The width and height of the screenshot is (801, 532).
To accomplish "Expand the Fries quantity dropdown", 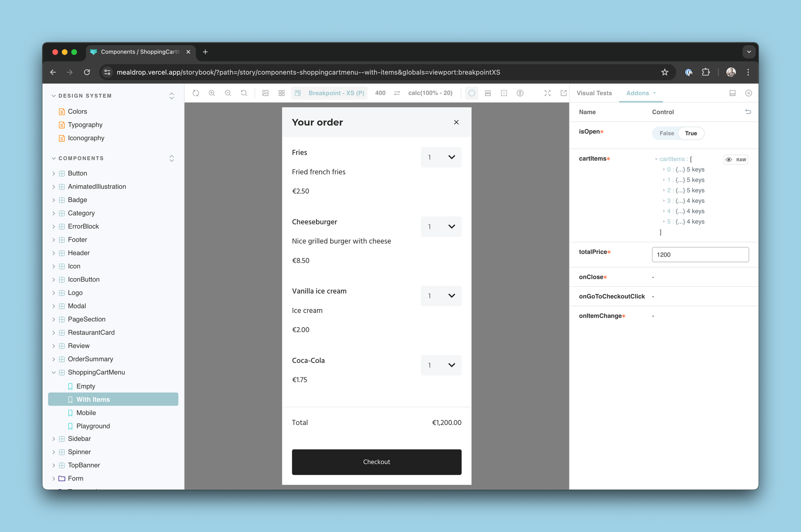I will 441,157.
